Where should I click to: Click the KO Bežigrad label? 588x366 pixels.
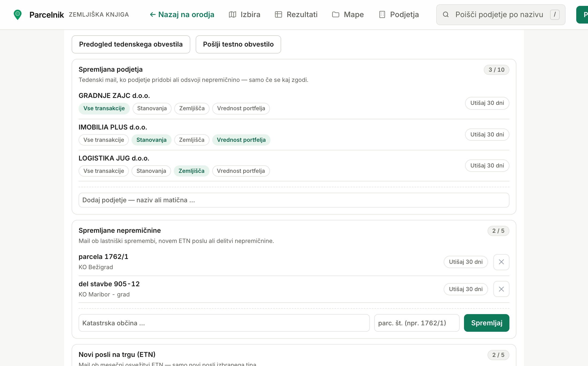[x=96, y=267]
